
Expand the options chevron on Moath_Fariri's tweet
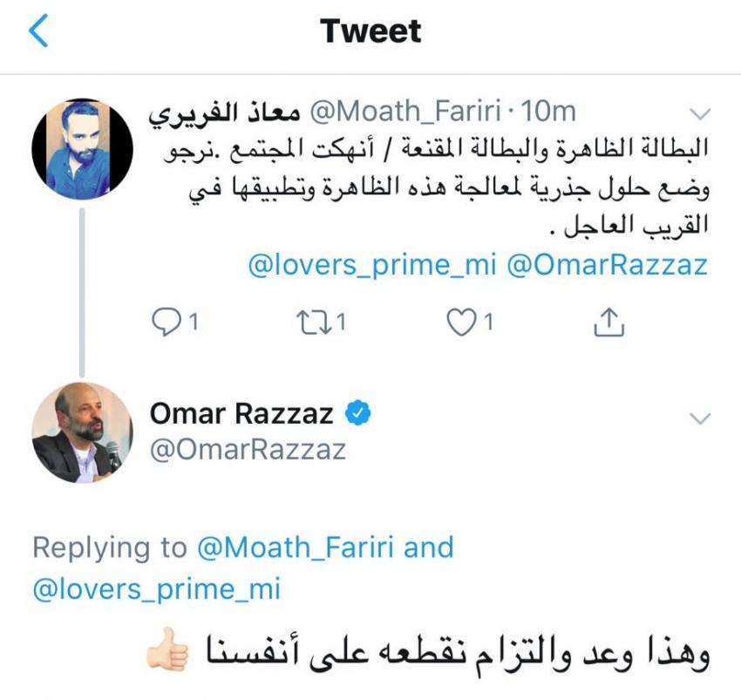700,113
